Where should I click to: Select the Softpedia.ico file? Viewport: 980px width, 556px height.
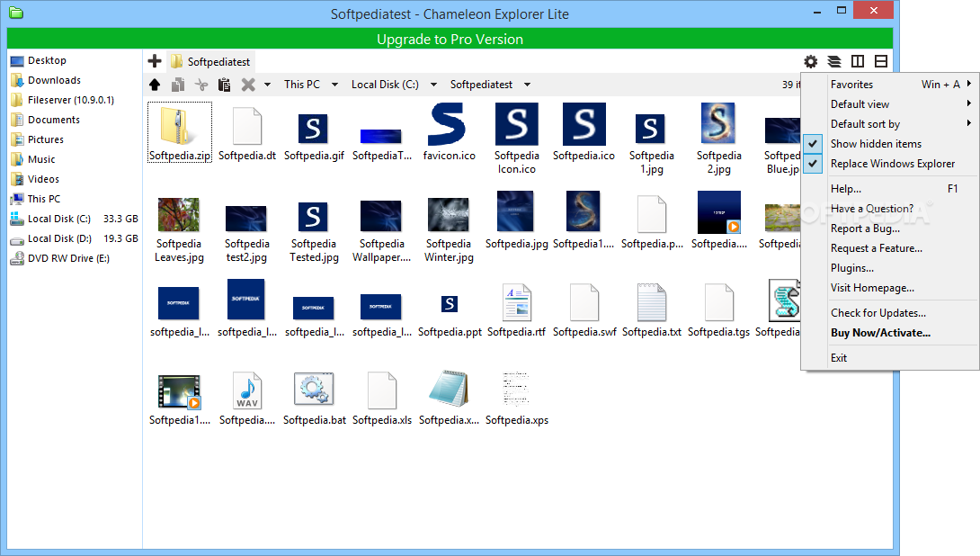point(584,124)
